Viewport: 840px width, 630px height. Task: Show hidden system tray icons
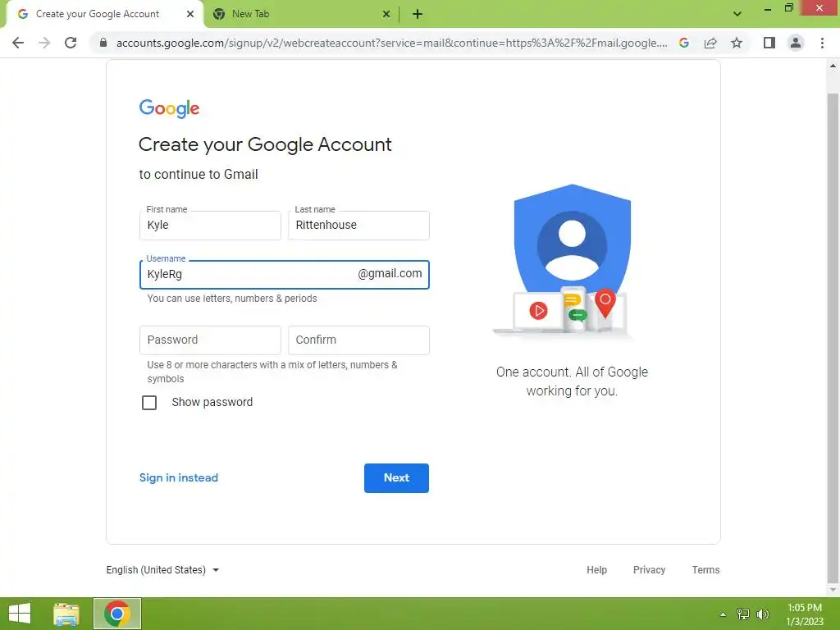point(723,614)
